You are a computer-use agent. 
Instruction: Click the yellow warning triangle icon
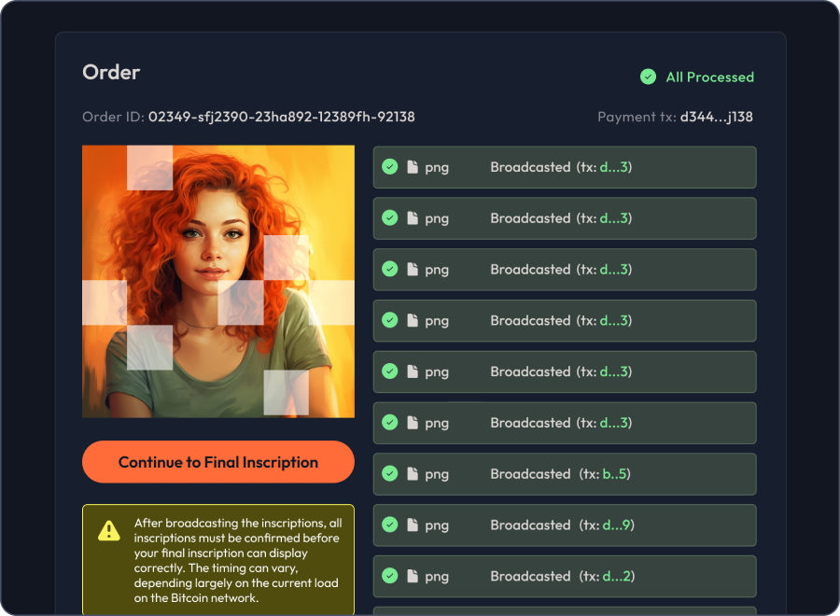109,531
